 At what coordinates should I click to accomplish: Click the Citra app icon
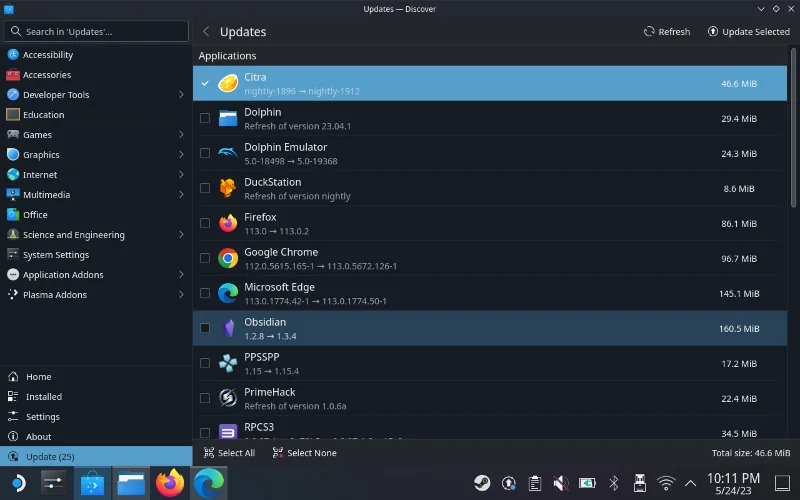(x=228, y=83)
